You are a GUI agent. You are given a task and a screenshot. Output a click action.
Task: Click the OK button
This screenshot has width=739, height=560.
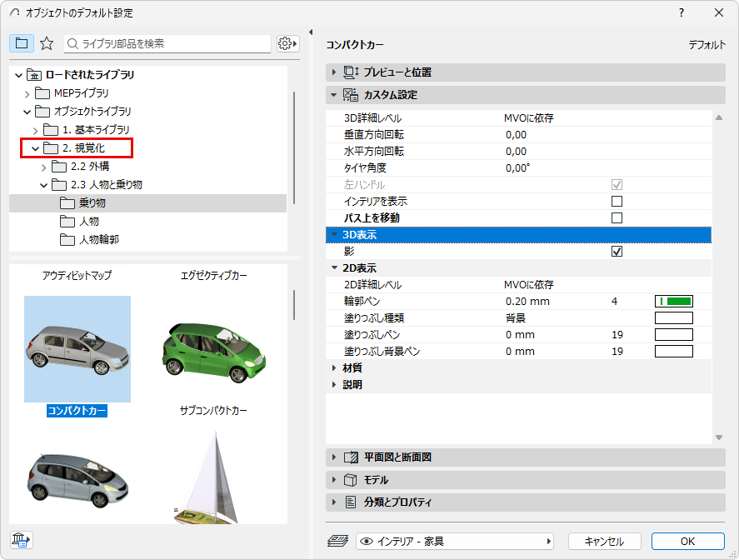click(x=687, y=541)
